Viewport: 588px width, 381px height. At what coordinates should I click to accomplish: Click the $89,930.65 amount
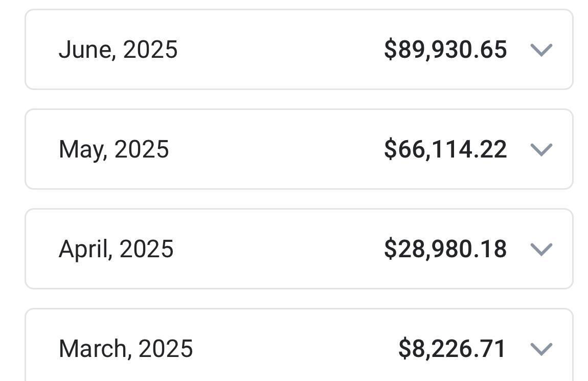[x=445, y=50]
